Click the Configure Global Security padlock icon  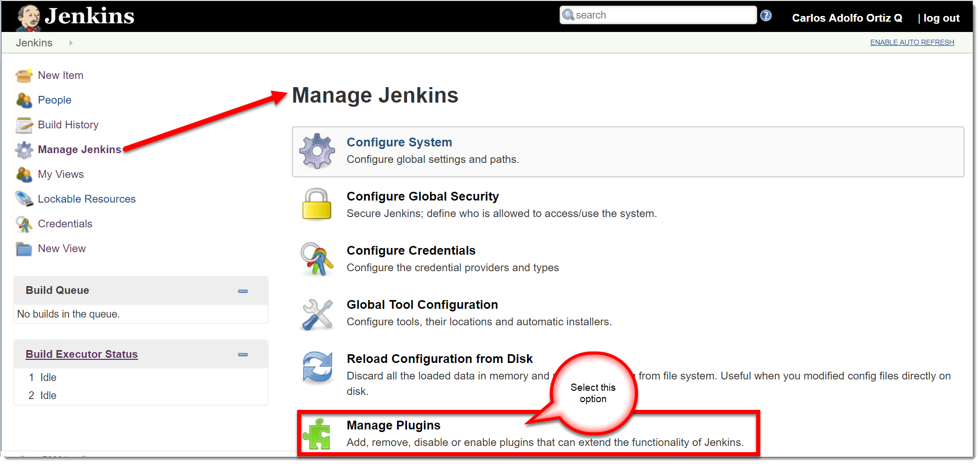tap(317, 204)
